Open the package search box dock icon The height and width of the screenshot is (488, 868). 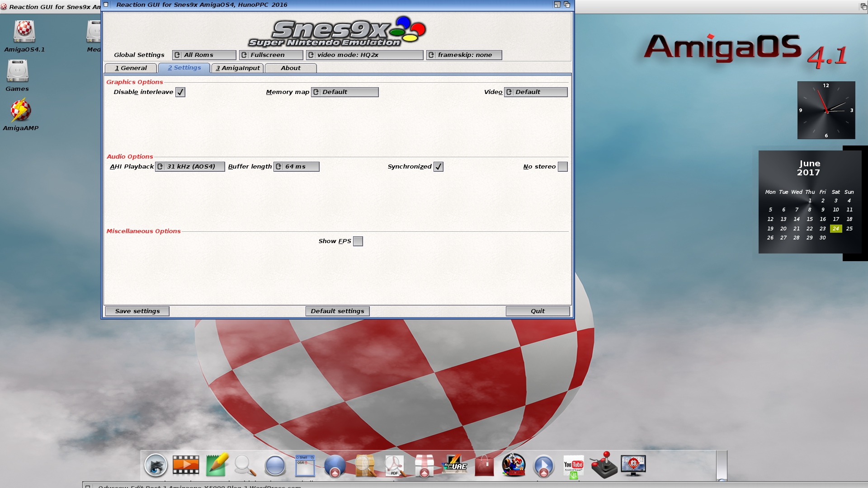tap(365, 465)
